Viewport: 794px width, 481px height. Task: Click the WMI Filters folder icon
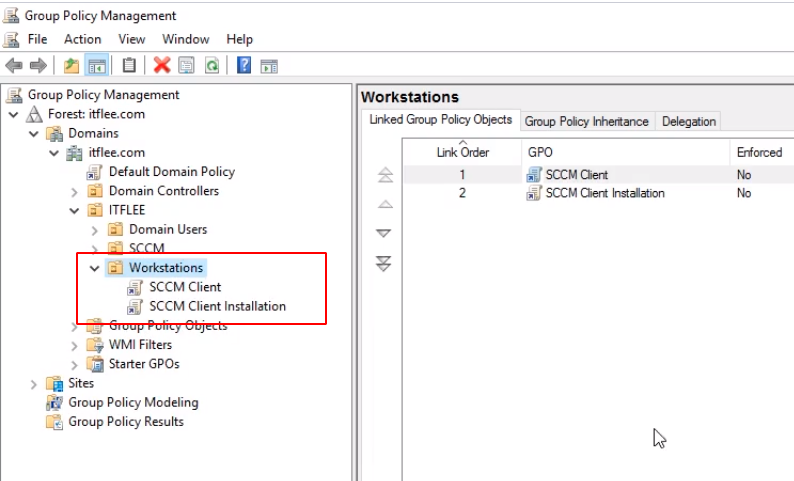[95, 345]
